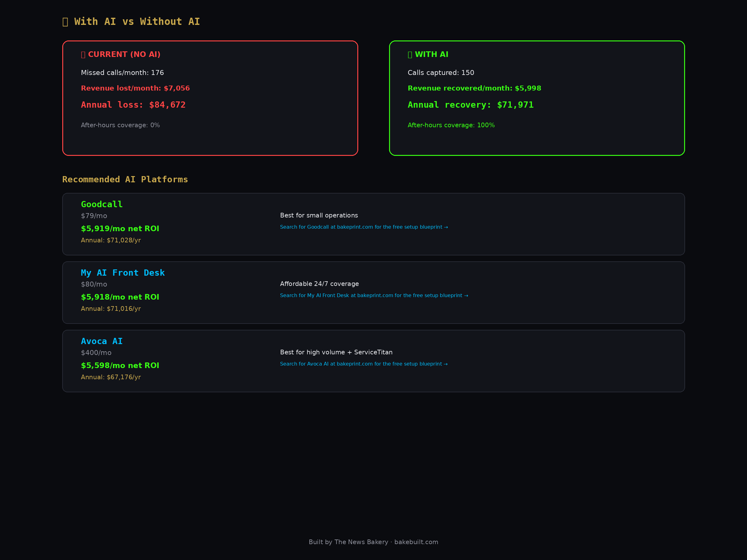Click the Goodcall platform name
This screenshot has height=560, width=747.
pos(102,204)
